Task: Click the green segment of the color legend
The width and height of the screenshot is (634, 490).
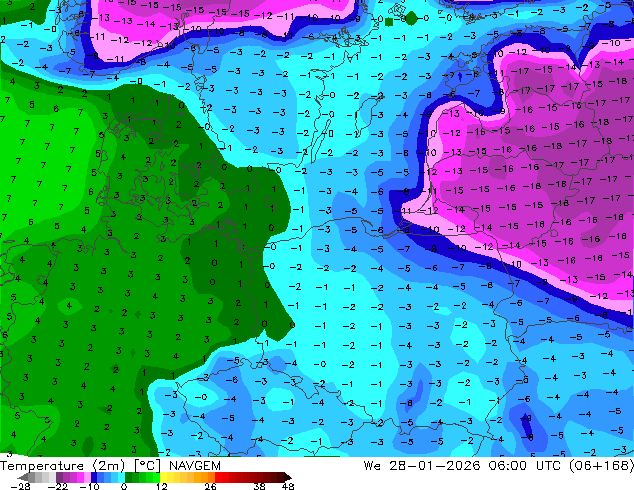Action: [142, 477]
